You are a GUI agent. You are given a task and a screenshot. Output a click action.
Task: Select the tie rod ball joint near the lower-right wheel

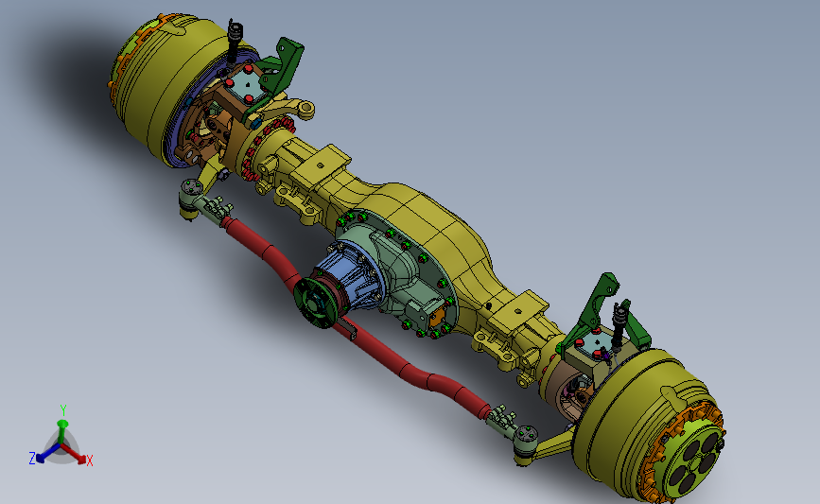525,443
